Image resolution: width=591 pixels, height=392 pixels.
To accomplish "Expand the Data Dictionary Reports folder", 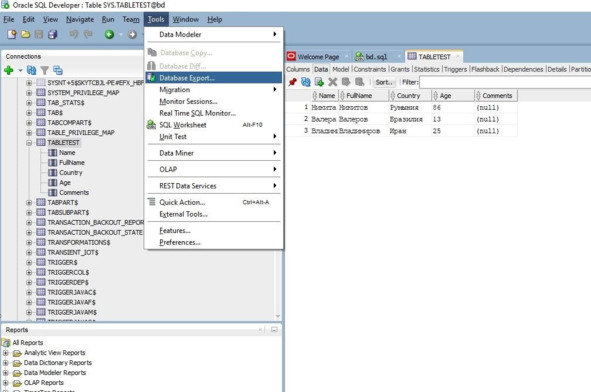I will click(5, 363).
